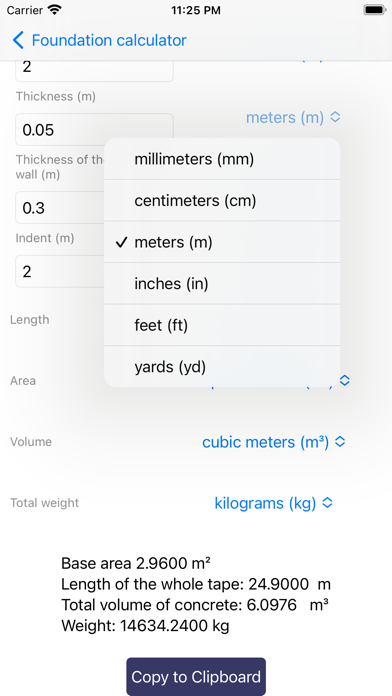The image size is (392, 696).
Task: Select yards (yd) unit
Action: click(x=222, y=367)
